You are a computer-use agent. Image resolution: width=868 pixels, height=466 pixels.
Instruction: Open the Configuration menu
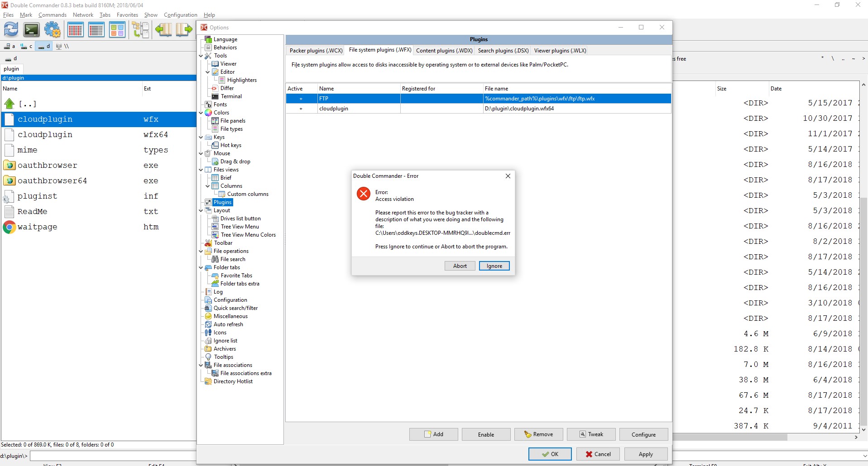click(180, 15)
